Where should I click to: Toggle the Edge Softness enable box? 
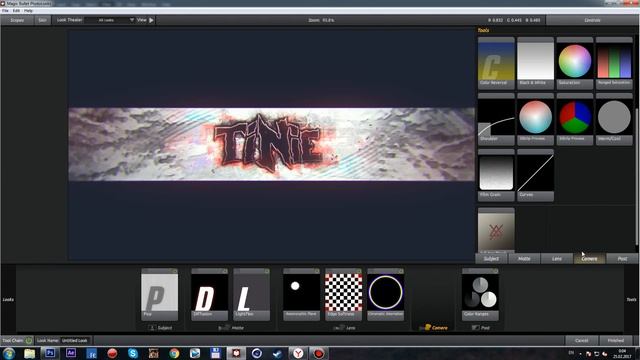359,271
